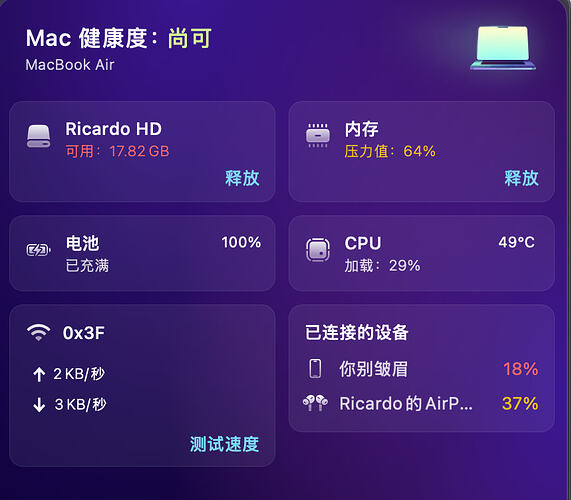Select the 你别皱眉 connected device
The width and height of the screenshot is (571, 500).
[x=422, y=369]
